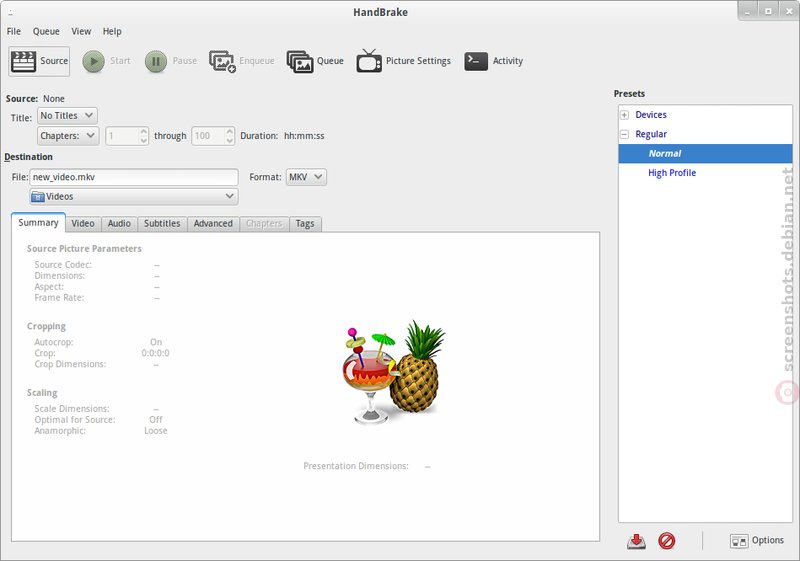Open Picture Settings television icon
Screen dimensions: 800x561
(369, 61)
